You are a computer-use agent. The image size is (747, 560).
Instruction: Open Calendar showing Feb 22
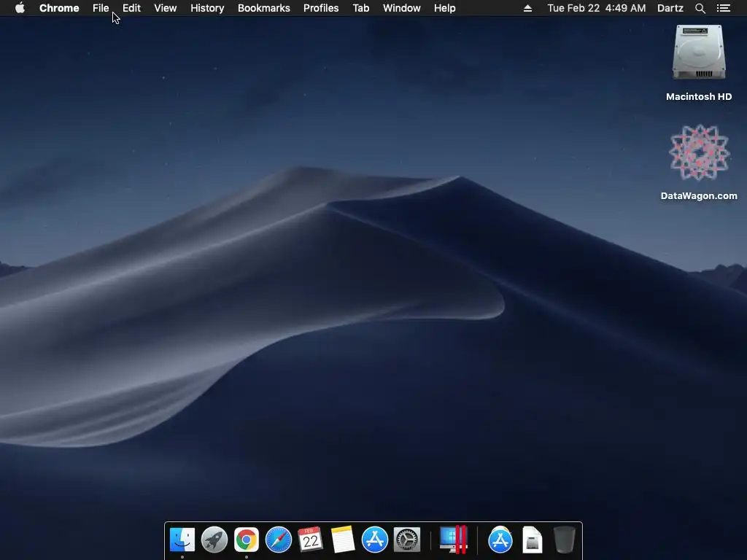coord(311,540)
